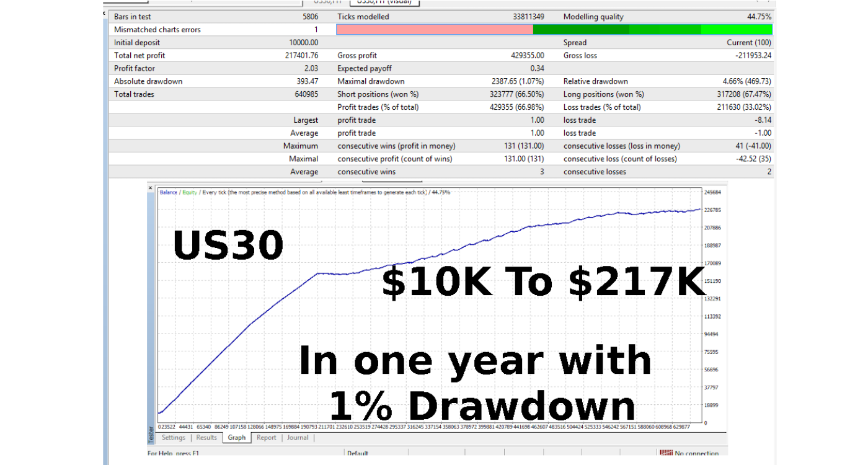Click the Tester panel vertical handle
Image resolution: width=868 pixels, height=465 pixels.
tap(151, 434)
